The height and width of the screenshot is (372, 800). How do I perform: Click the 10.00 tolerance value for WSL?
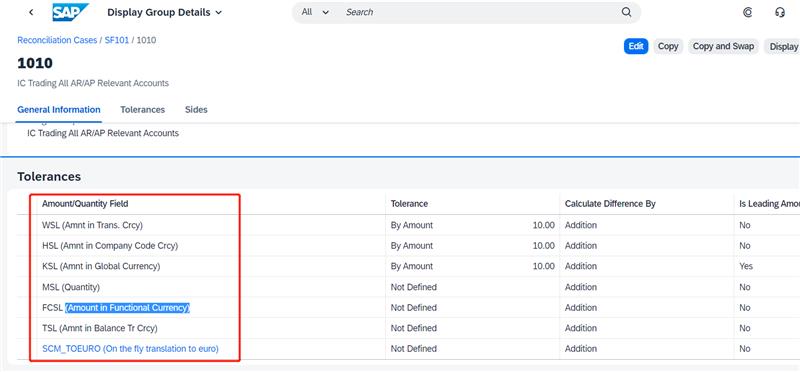click(543, 225)
